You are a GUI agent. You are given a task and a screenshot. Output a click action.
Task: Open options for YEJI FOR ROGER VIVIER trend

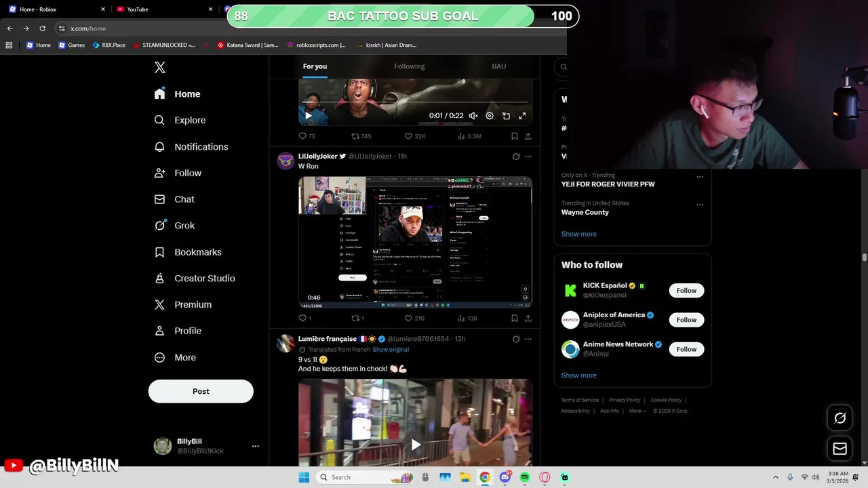click(x=700, y=177)
